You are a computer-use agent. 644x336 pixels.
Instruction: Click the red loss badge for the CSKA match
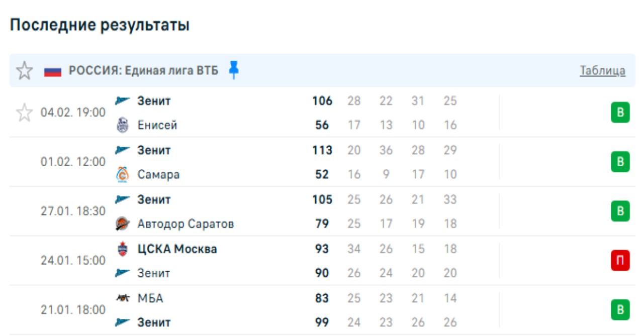click(x=620, y=261)
